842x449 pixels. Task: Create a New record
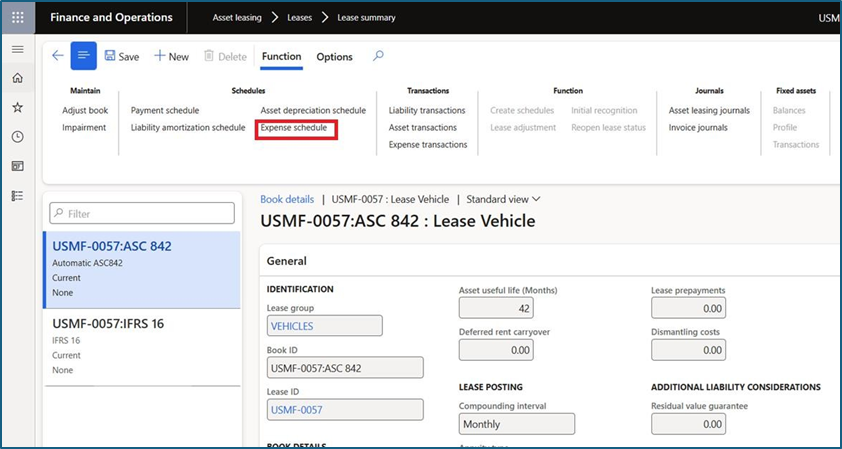[x=171, y=57]
